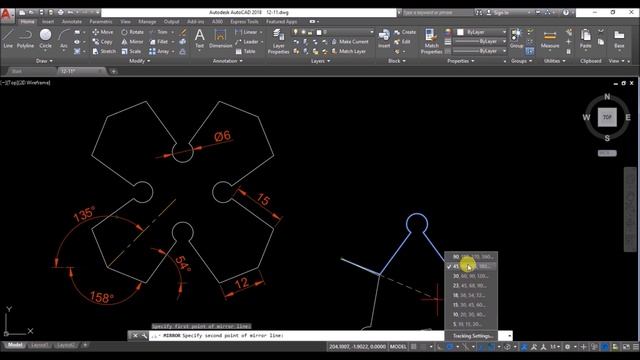This screenshot has width=640, height=360.
Task: Select the 23 degree polar angle option
Action: click(x=471, y=286)
